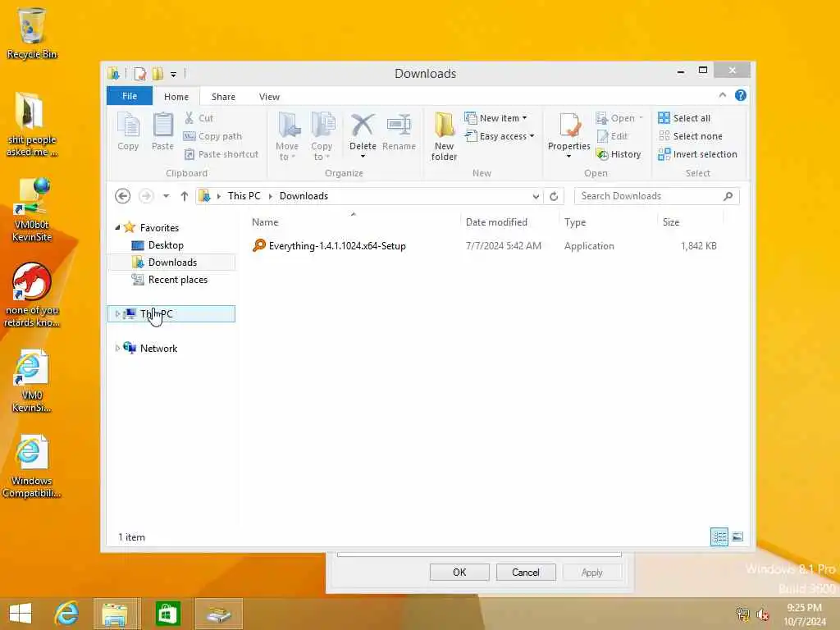Open the Copy to folder menu

click(322, 136)
